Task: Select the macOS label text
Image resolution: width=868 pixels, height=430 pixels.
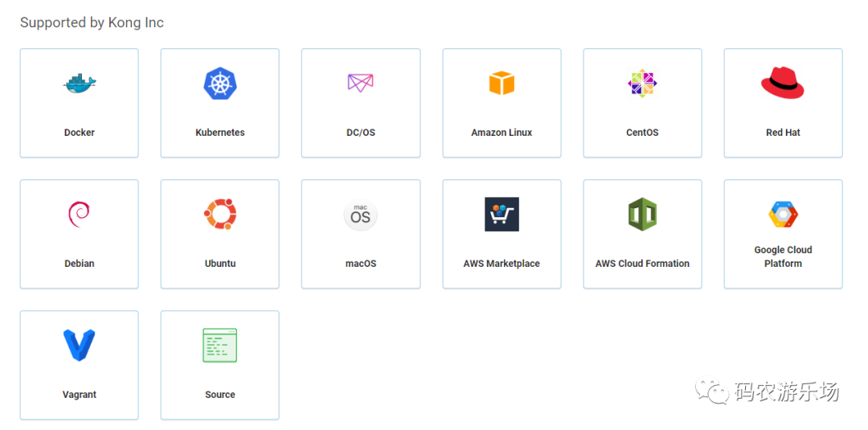Action: click(x=360, y=264)
